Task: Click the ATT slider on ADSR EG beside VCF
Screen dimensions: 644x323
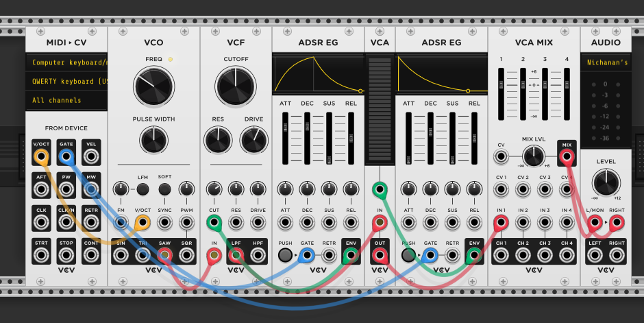Action: coord(286,139)
